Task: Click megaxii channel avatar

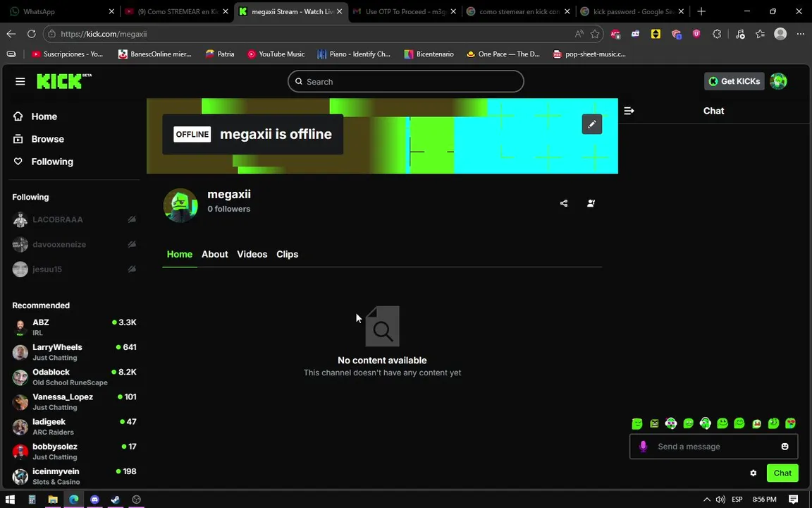Action: click(180, 205)
